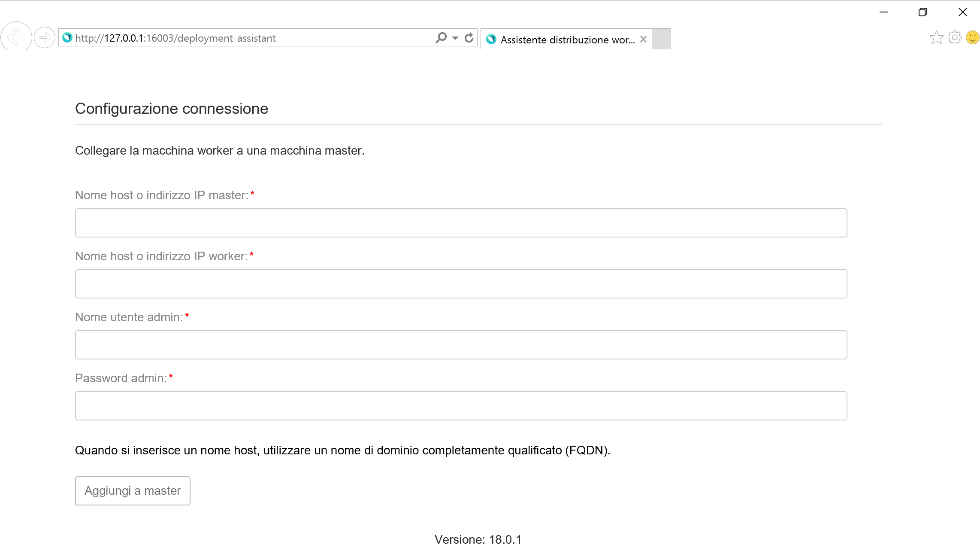Click the Aggiungi a master button
The image size is (980, 557).
click(133, 491)
